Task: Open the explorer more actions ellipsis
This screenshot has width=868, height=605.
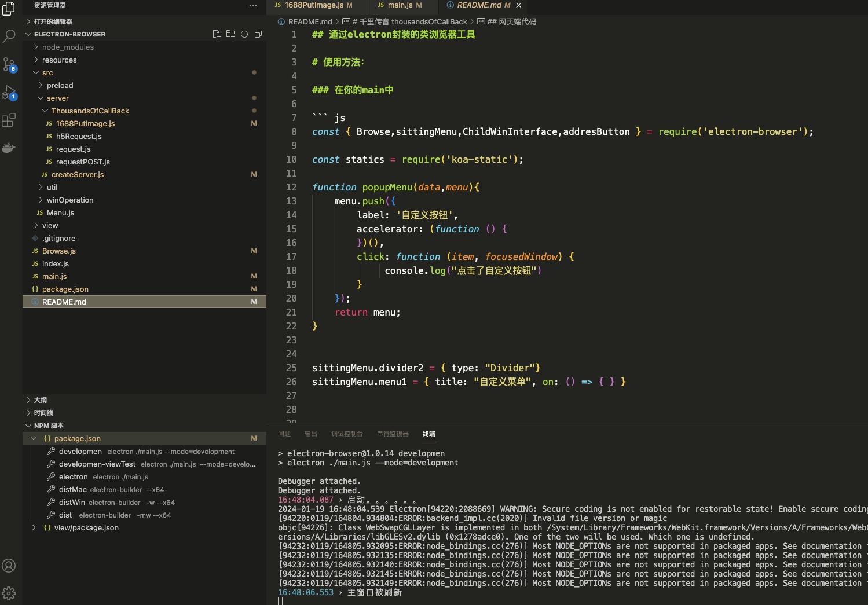Action: (x=253, y=5)
